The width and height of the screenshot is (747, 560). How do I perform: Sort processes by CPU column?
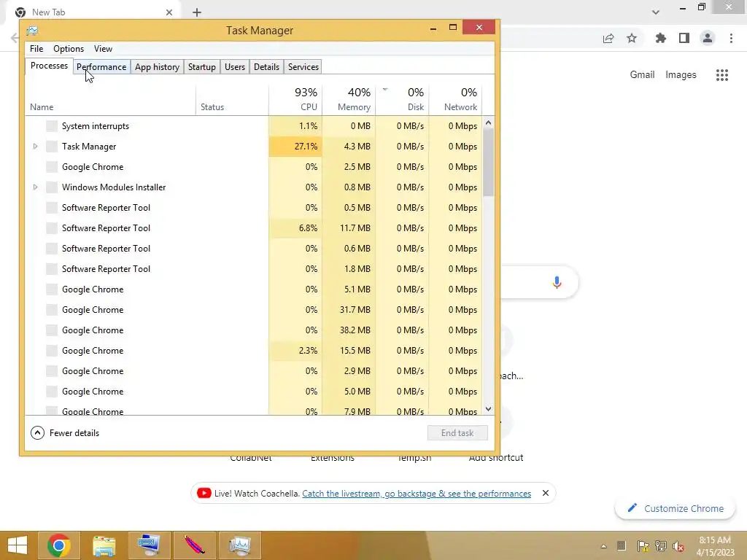coord(295,99)
